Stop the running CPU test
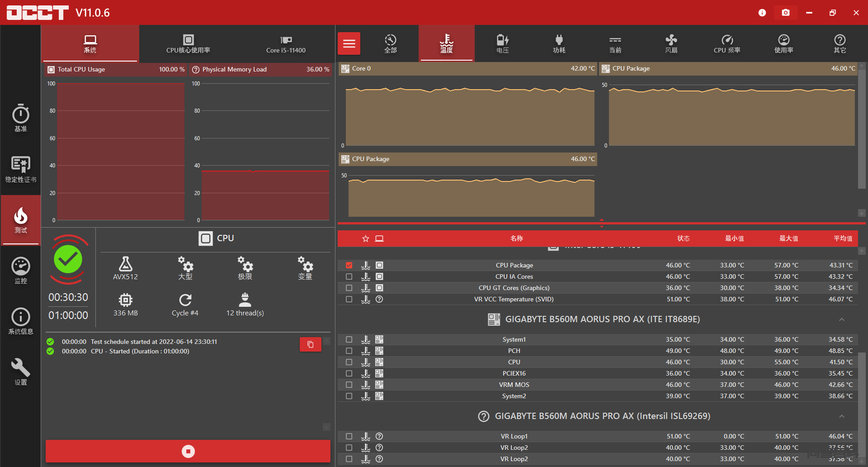The image size is (868, 467). coord(188,451)
